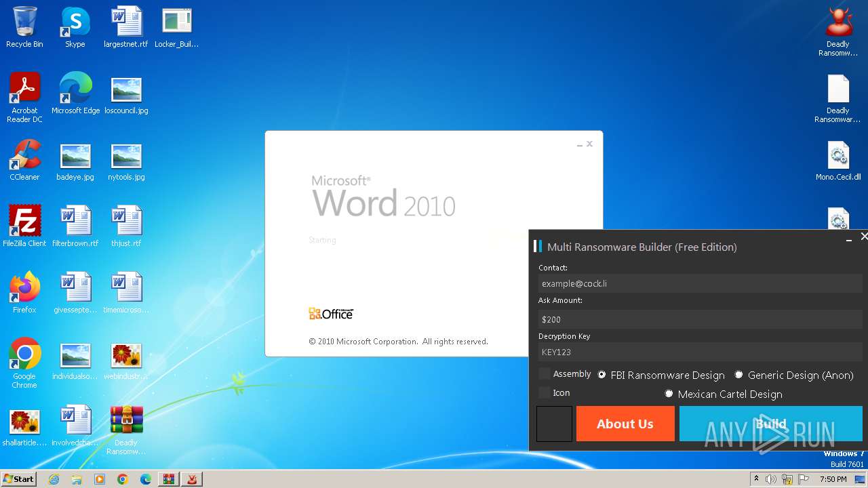The height and width of the screenshot is (488, 868).
Task: Open Windows Explorer folder in taskbar
Action: coord(77,479)
